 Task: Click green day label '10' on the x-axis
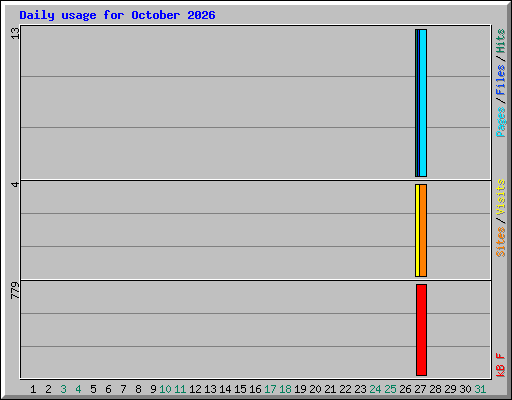tap(165, 389)
